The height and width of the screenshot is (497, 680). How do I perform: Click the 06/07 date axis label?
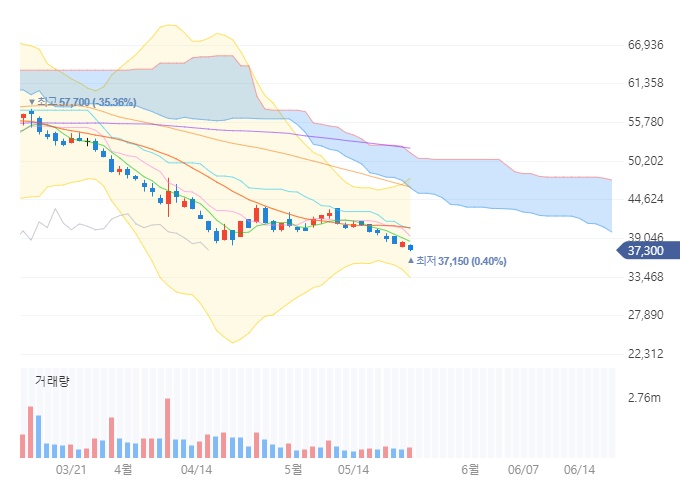[x=523, y=470]
